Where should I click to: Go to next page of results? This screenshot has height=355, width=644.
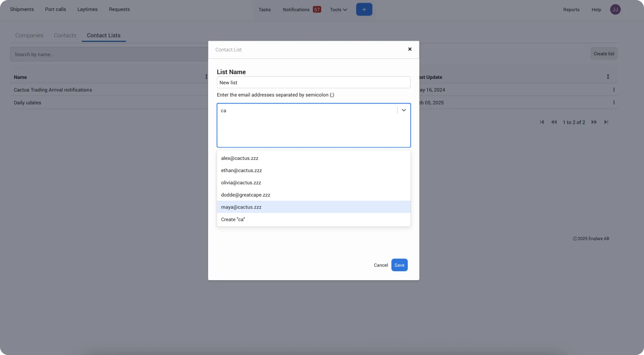pyautogui.click(x=594, y=122)
